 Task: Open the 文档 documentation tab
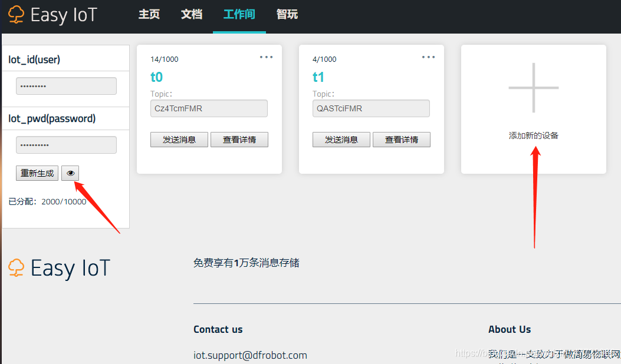[192, 15]
